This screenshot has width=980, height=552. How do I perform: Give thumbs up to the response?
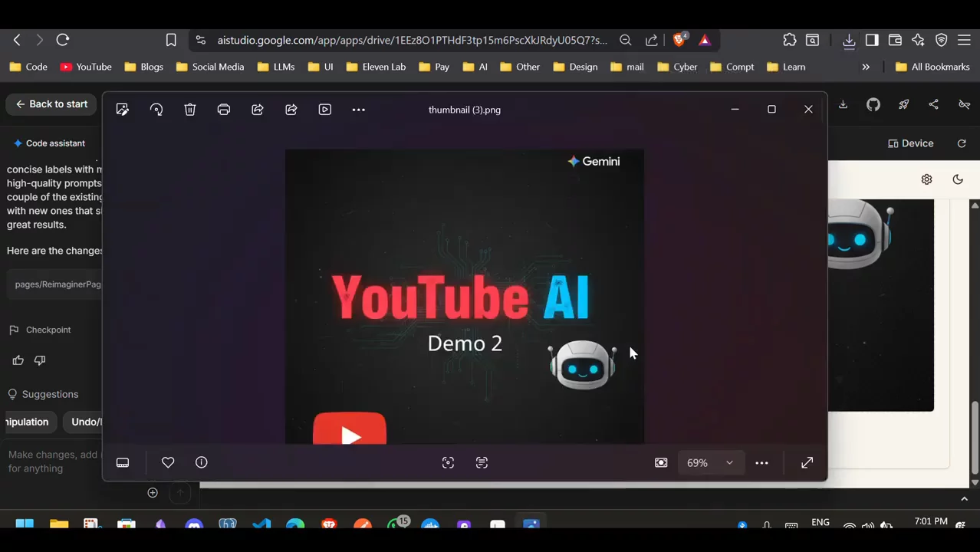(x=18, y=360)
